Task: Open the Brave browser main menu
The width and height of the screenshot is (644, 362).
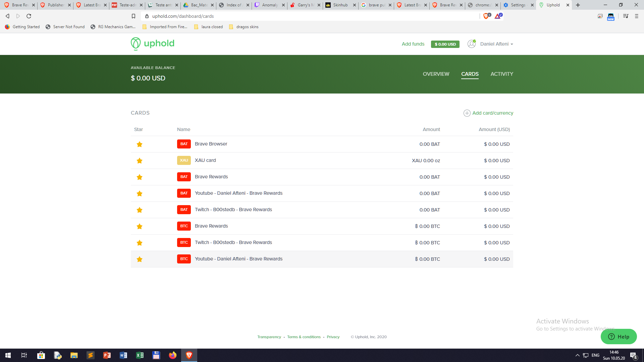Action: point(636,16)
